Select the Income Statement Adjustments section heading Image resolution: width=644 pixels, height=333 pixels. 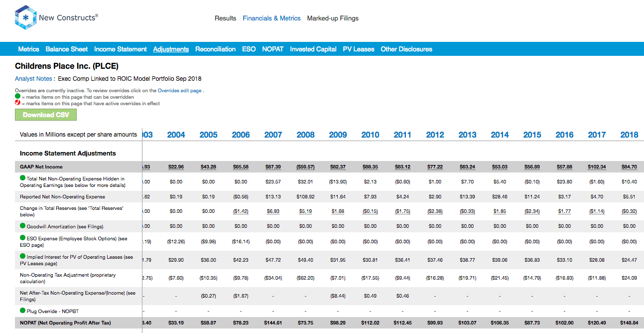[x=68, y=154]
